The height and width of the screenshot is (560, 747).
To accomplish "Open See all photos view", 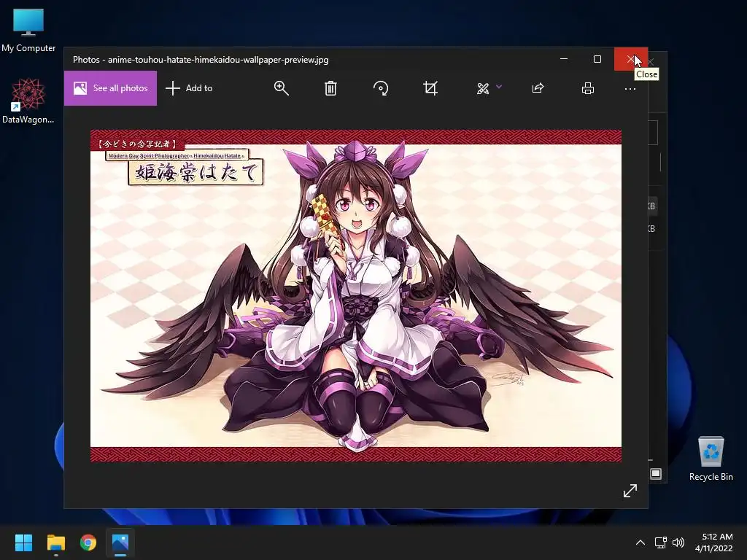I will point(111,88).
